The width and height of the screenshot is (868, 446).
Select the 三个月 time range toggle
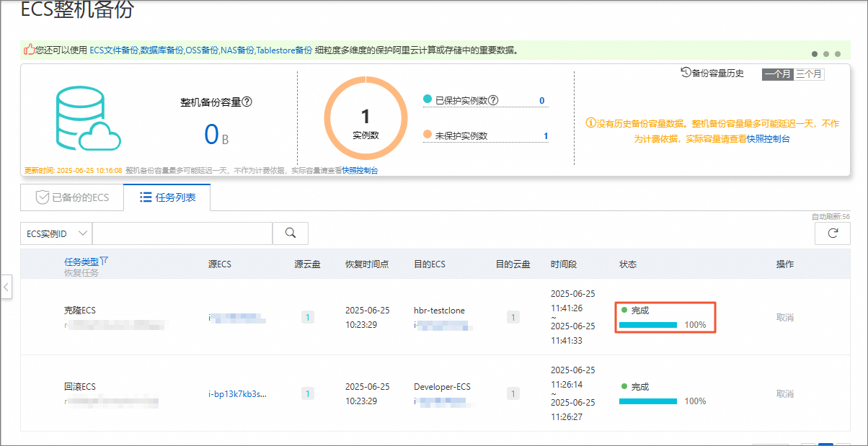809,73
